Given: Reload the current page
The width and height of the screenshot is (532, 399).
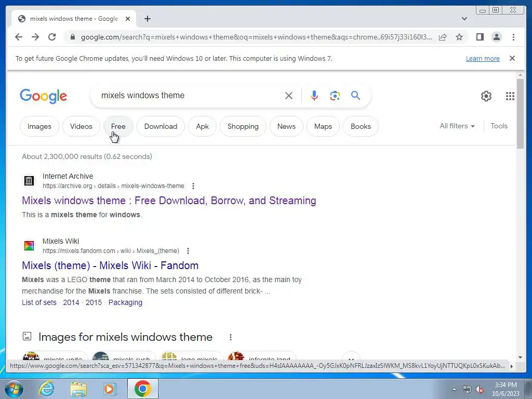Looking at the screenshot, I should point(52,37).
